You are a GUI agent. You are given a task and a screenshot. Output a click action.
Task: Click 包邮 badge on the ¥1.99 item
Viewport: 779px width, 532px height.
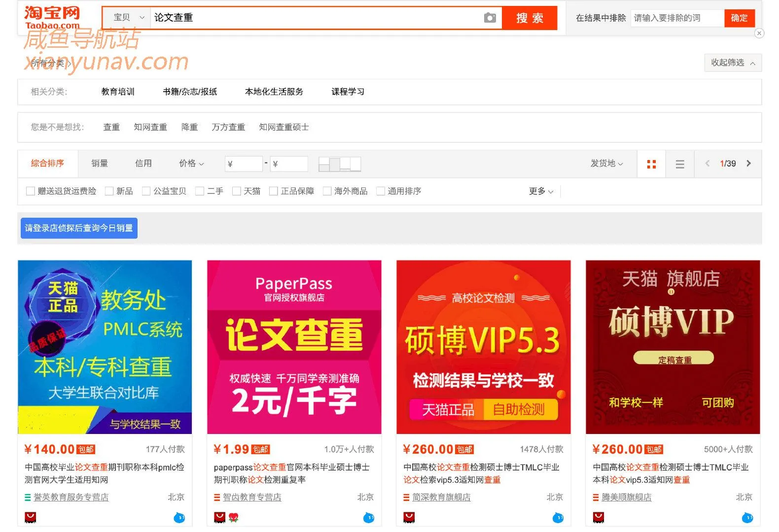[260, 449]
